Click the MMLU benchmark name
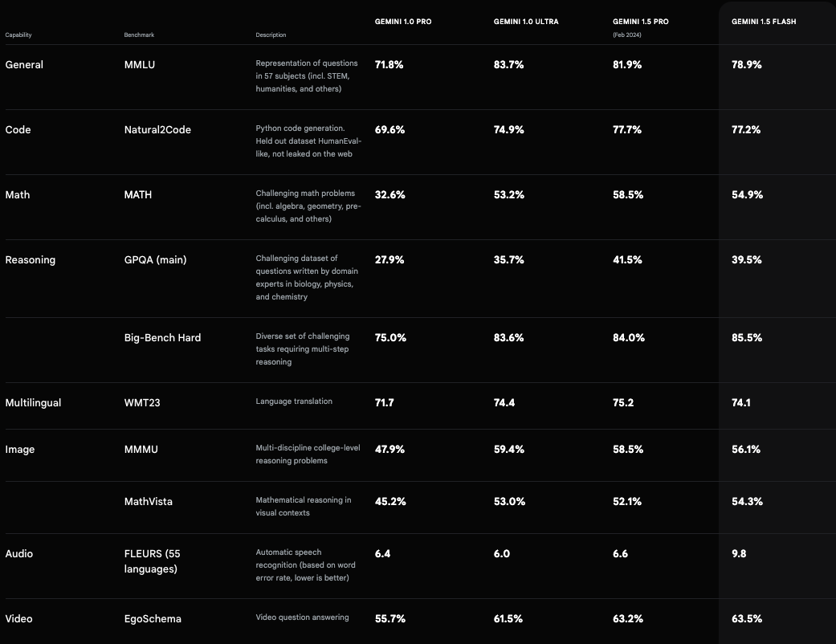836x644 pixels. [x=140, y=65]
